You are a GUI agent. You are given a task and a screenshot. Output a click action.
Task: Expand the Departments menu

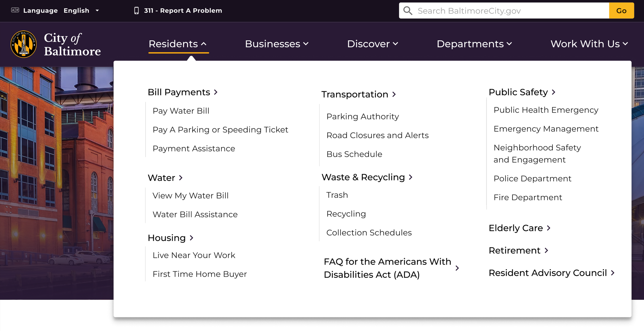[474, 44]
